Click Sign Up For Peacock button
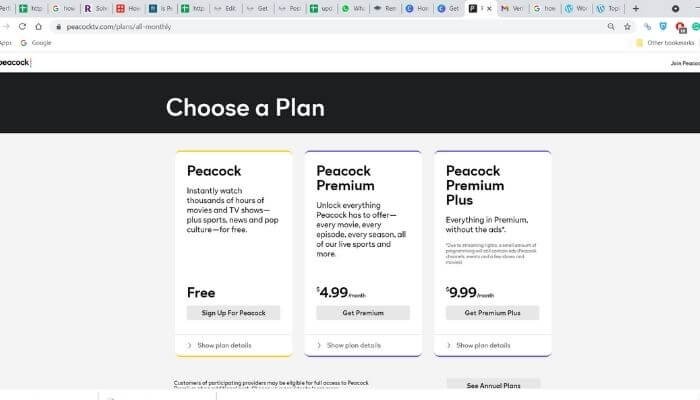This screenshot has width=700, height=400. [233, 313]
